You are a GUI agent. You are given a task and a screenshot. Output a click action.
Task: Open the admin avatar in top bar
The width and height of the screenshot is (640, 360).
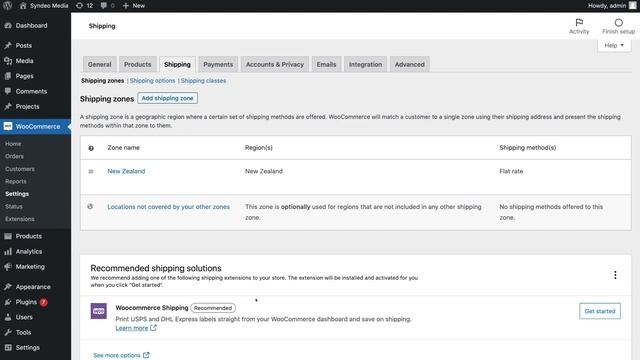click(x=632, y=5)
